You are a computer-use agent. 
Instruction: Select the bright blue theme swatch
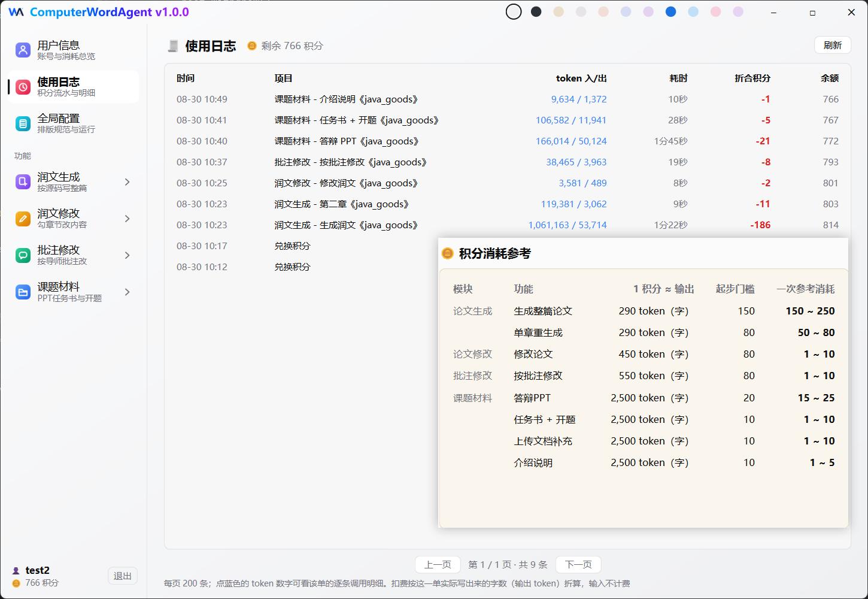coord(670,11)
